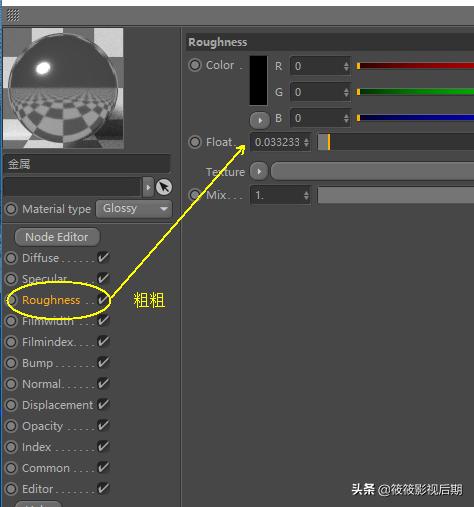Viewport: 474px width, 507px height.
Task: Select the Bump channel
Action: click(37, 363)
